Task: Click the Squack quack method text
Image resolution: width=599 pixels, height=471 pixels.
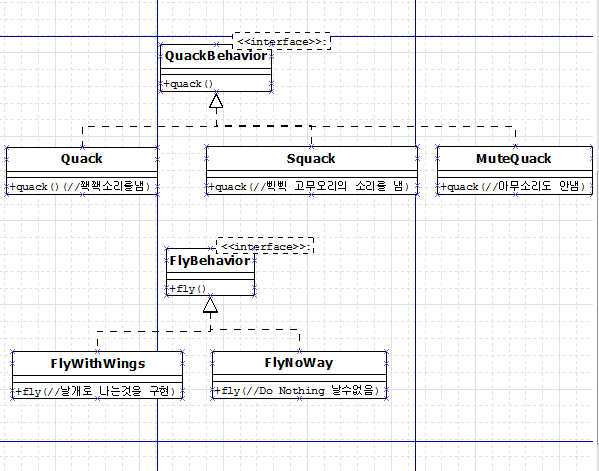Action: pos(309,186)
